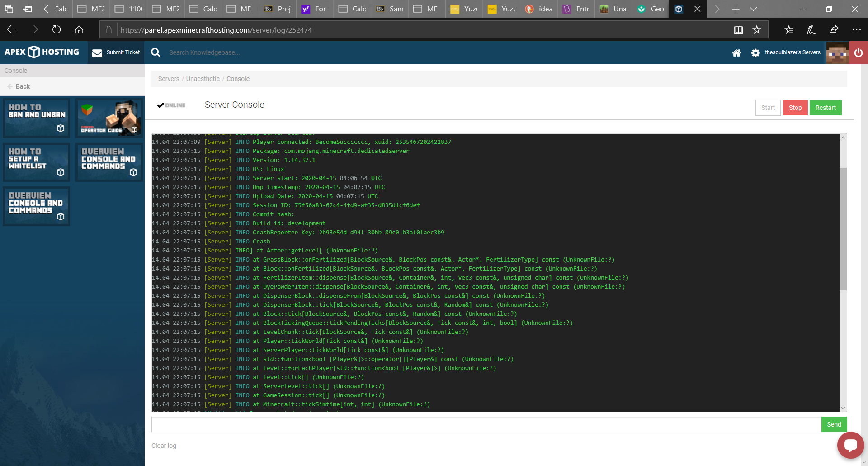This screenshot has width=868, height=466.
Task: Open the tab list dropdown chevron
Action: point(753,9)
